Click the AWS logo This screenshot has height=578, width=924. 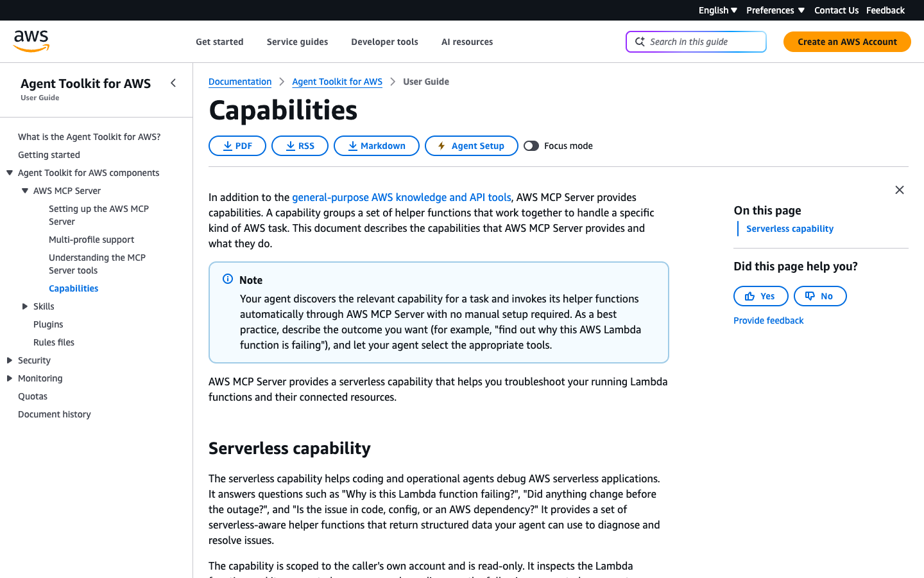[31, 41]
